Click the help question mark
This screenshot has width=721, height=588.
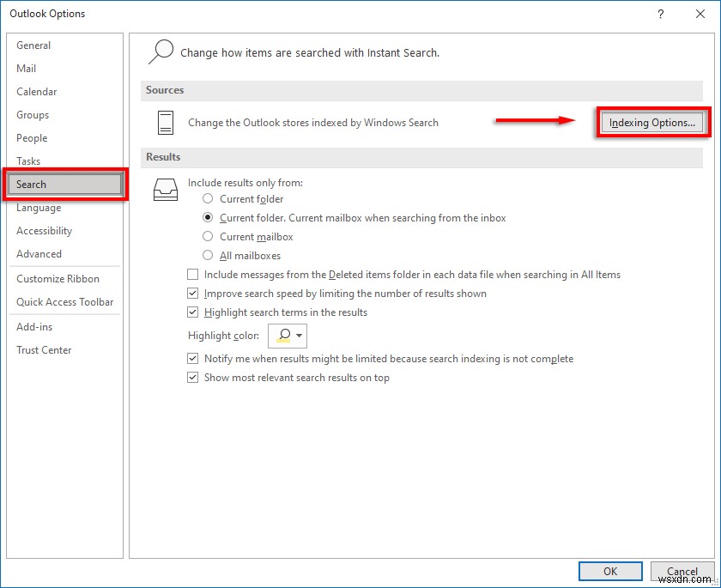660,14
